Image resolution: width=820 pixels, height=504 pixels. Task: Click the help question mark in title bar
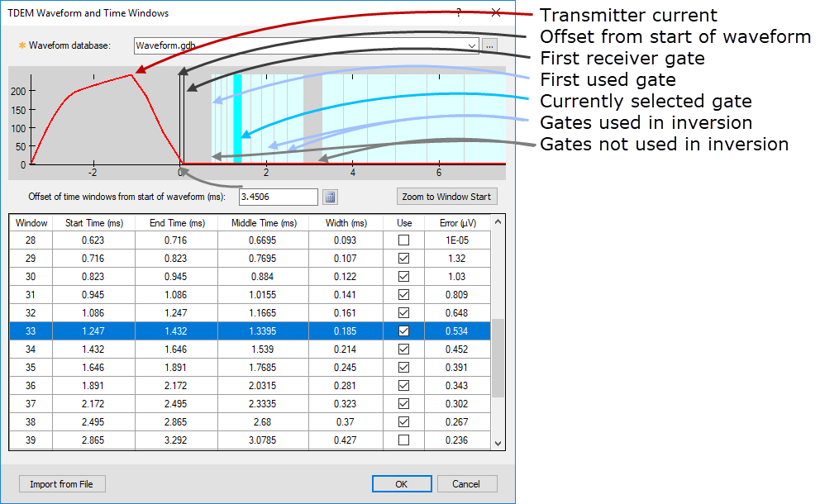459,13
